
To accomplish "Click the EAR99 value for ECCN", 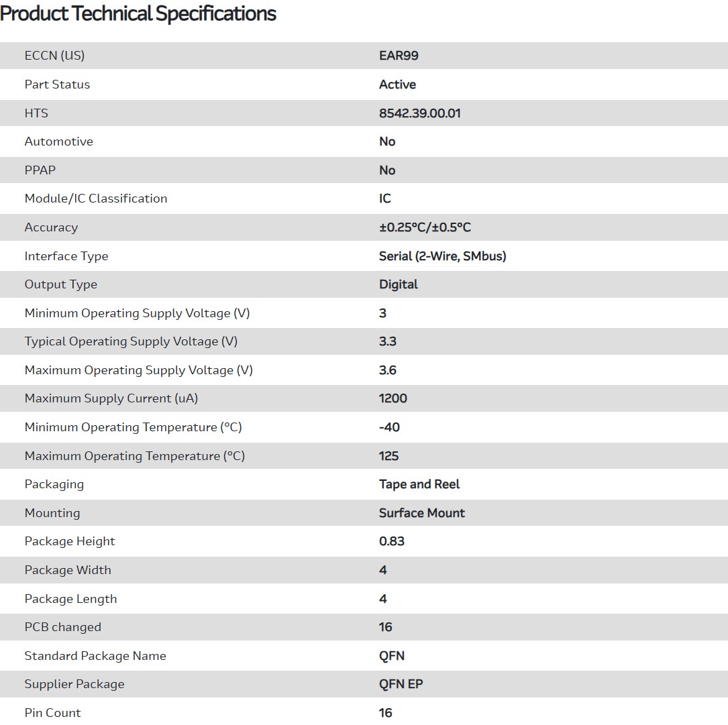I will 399,56.
